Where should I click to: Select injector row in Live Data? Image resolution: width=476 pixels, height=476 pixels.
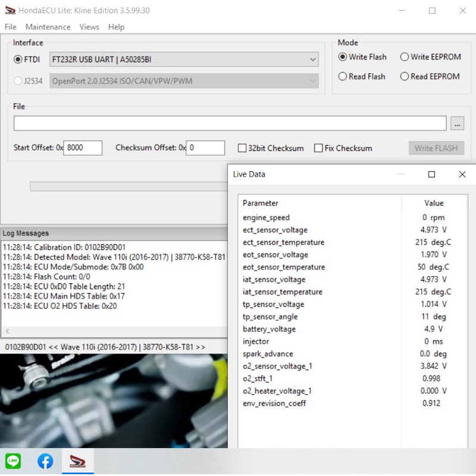pos(352,342)
